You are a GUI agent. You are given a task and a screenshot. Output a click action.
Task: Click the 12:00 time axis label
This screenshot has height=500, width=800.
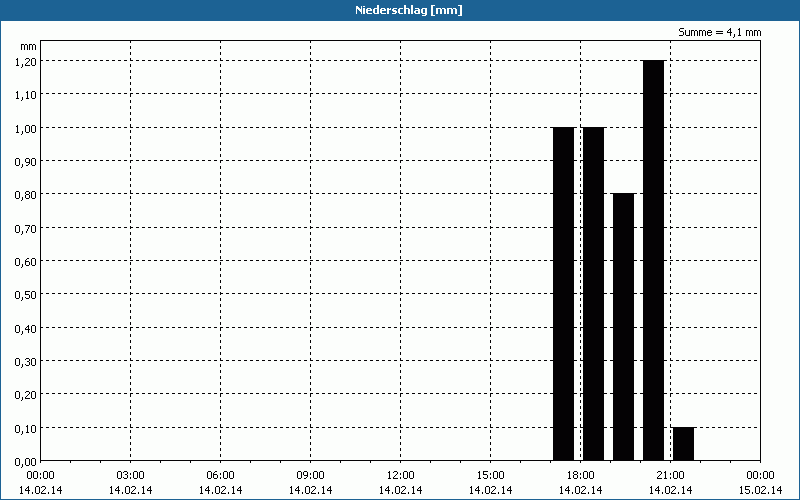[x=401, y=476]
